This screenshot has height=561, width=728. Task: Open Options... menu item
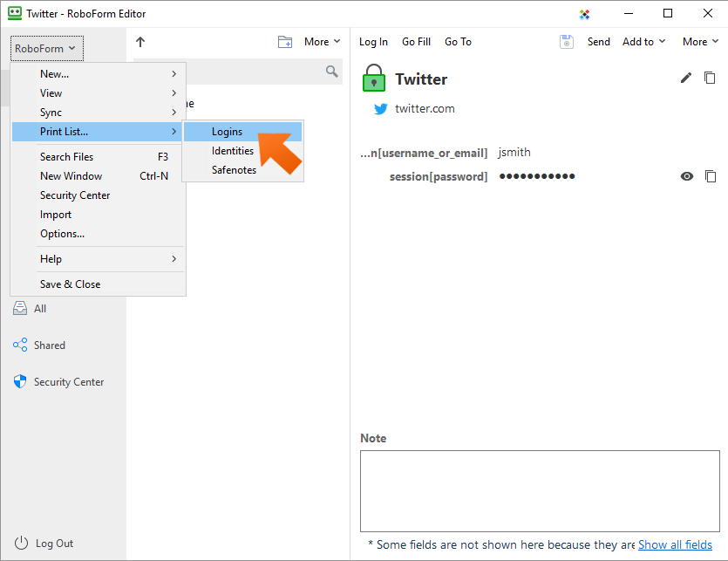click(98, 234)
